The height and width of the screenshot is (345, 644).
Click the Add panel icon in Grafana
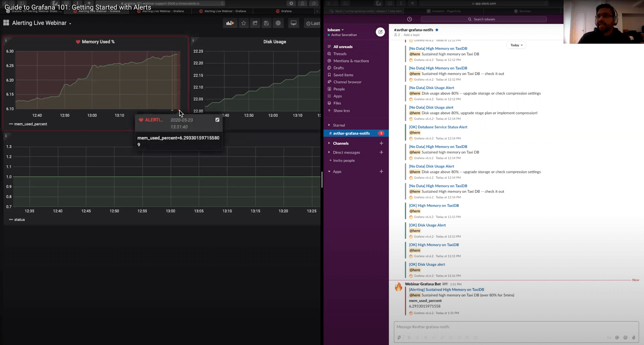[x=230, y=23]
